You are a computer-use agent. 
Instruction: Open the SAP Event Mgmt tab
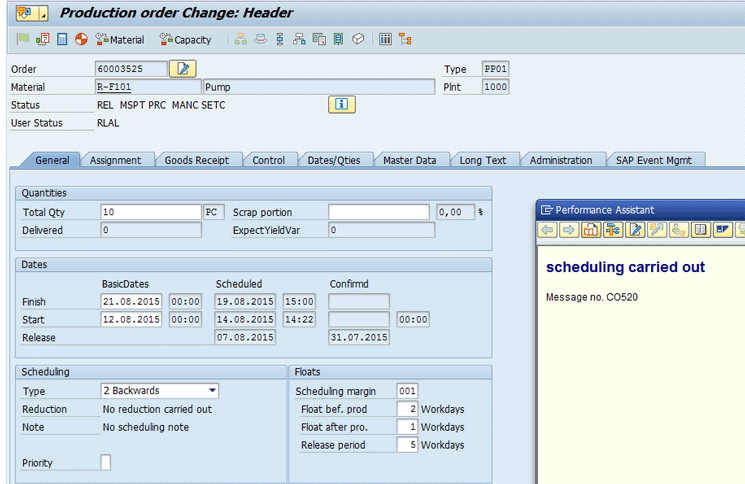(654, 160)
